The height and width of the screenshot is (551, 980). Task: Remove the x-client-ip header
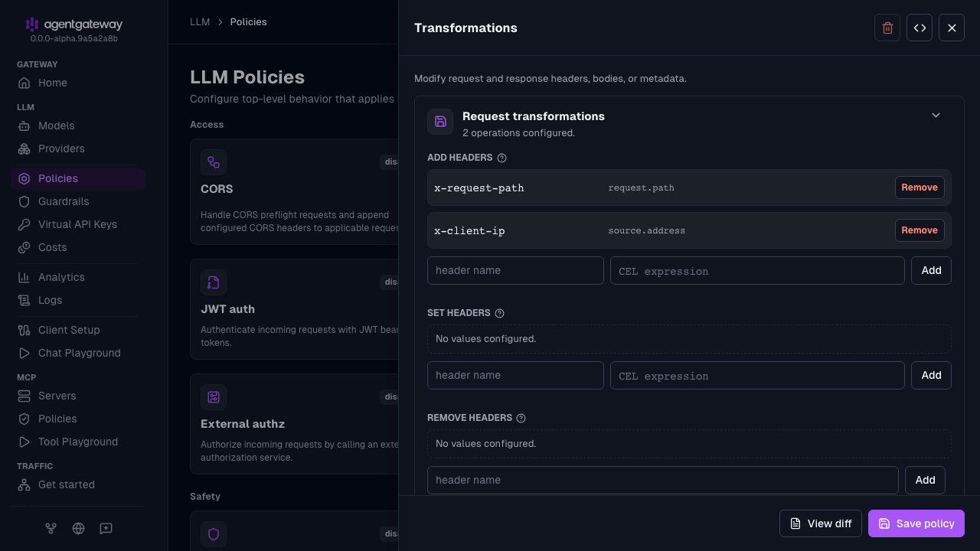[x=920, y=230]
